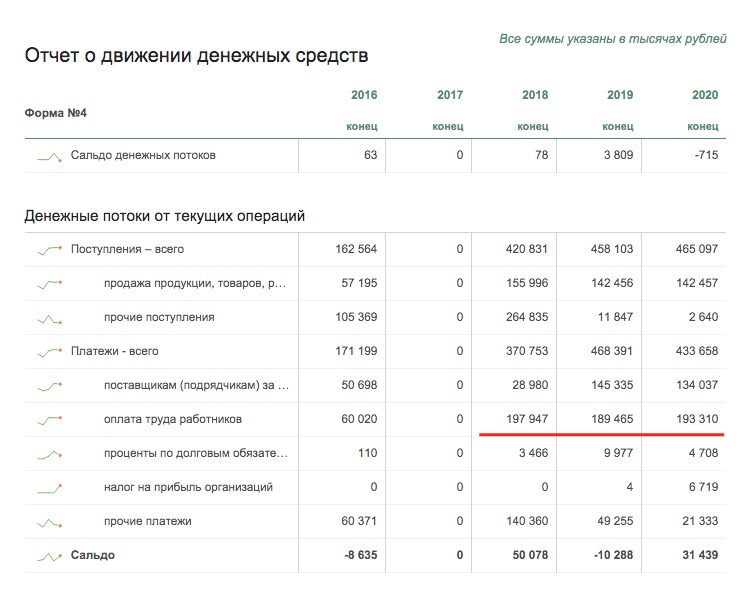This screenshot has width=752, height=597.
Task: Click the value 49 255 in прочие платежи
Action: click(615, 522)
